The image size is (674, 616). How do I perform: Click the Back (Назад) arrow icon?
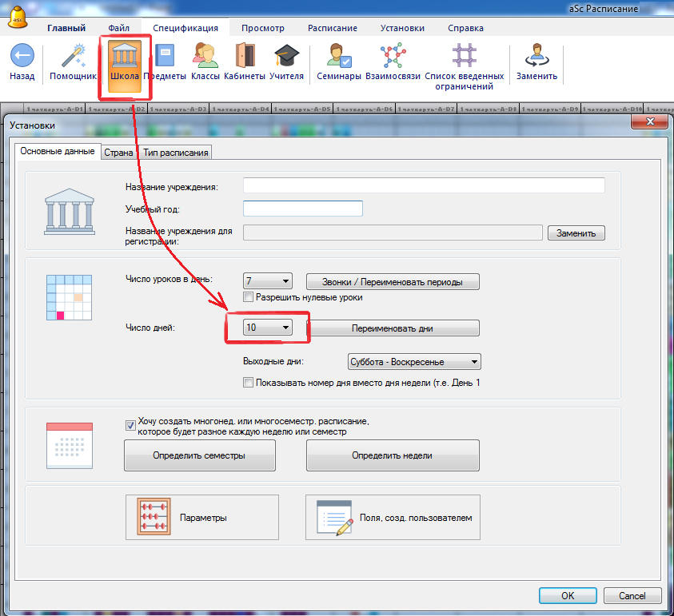(x=22, y=58)
